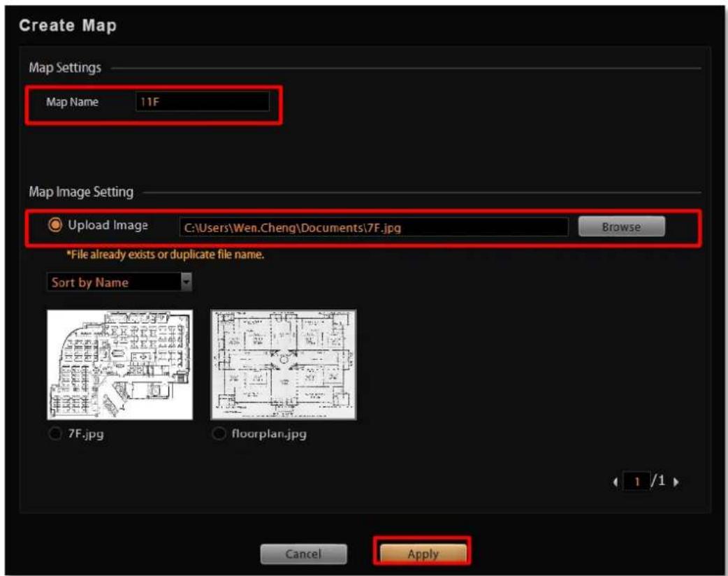Click the floorplan.jpg file name label
This screenshot has height=576, width=728.
pyautogui.click(x=269, y=434)
